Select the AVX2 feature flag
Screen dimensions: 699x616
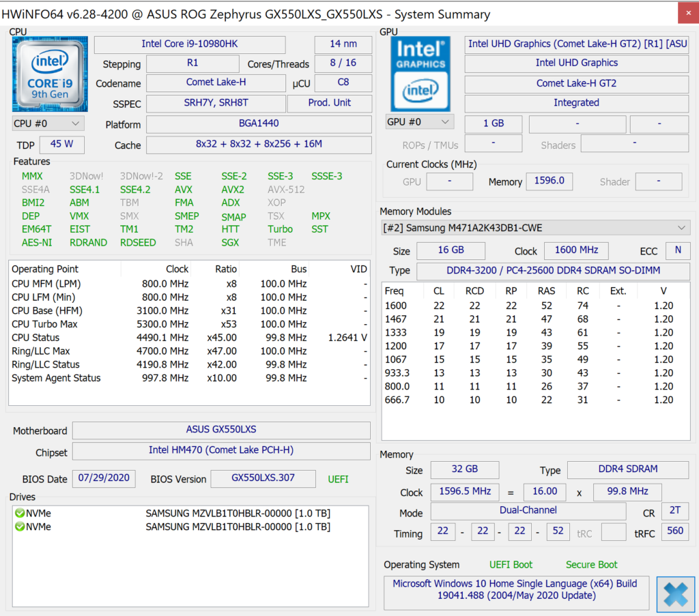pos(233,190)
